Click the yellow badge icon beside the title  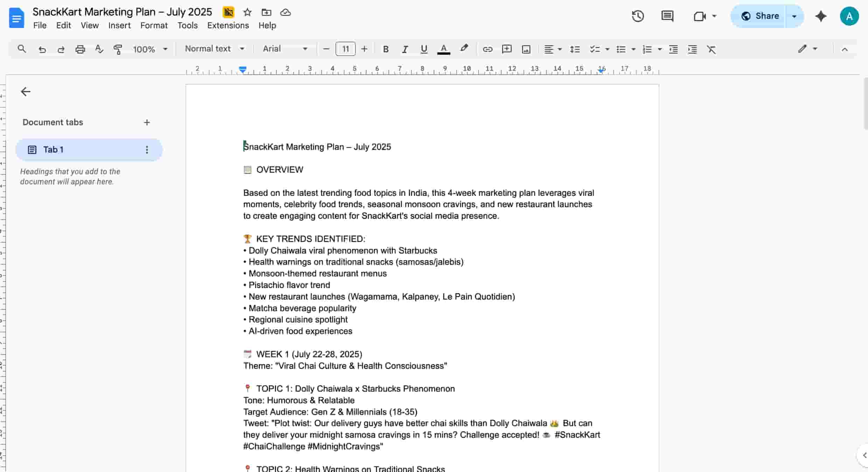[x=228, y=12]
